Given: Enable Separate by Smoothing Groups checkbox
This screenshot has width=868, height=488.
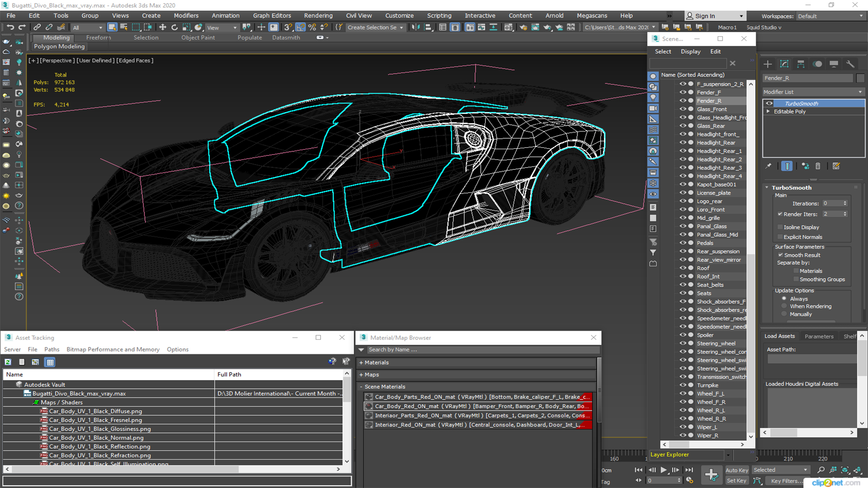Looking at the screenshot, I should (796, 280).
